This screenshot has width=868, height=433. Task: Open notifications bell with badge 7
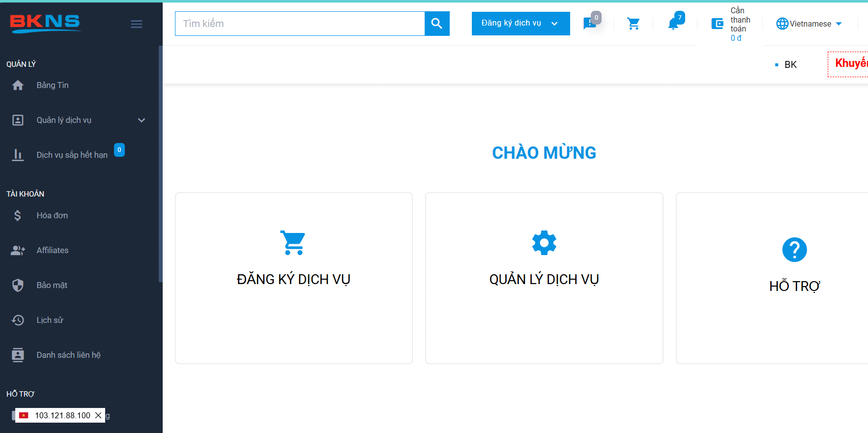click(673, 24)
